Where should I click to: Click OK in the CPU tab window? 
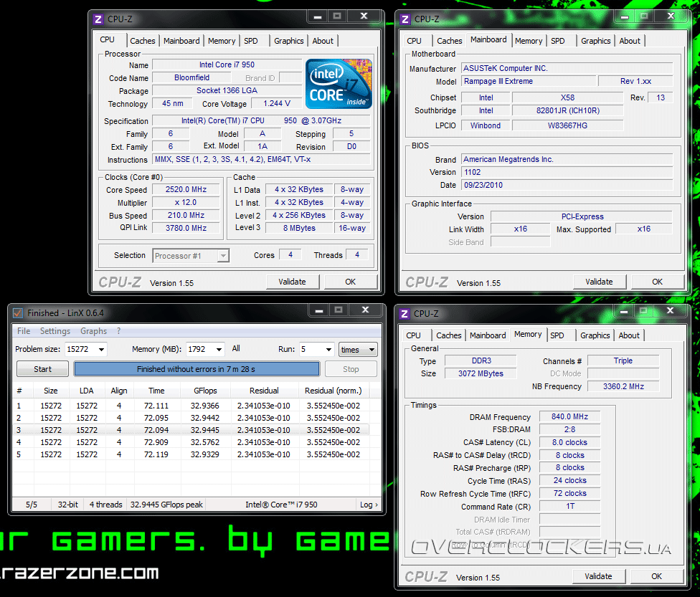tap(351, 282)
